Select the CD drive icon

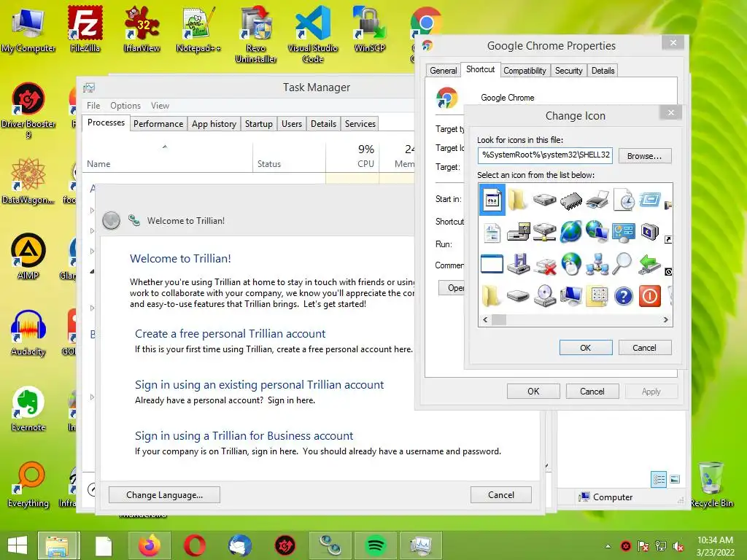coord(544,296)
